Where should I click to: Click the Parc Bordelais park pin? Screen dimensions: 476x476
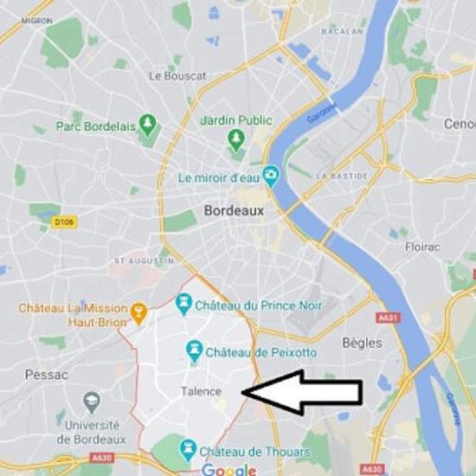point(147,125)
